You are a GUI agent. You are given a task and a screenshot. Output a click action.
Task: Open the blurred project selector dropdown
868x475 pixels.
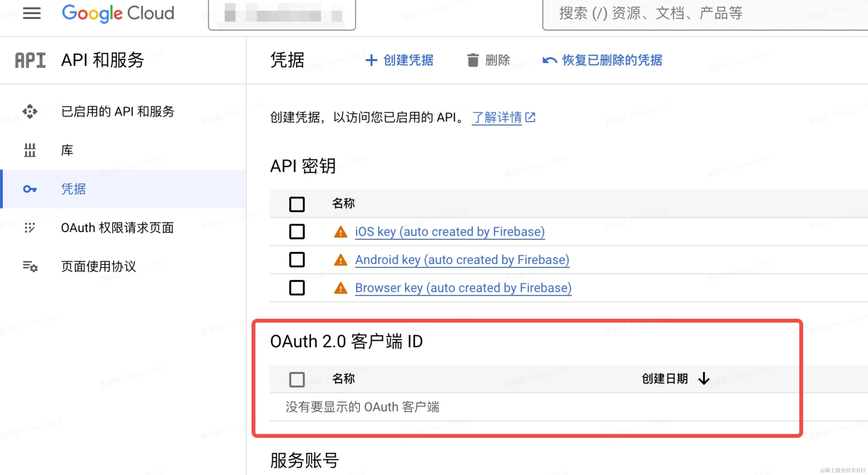click(282, 15)
